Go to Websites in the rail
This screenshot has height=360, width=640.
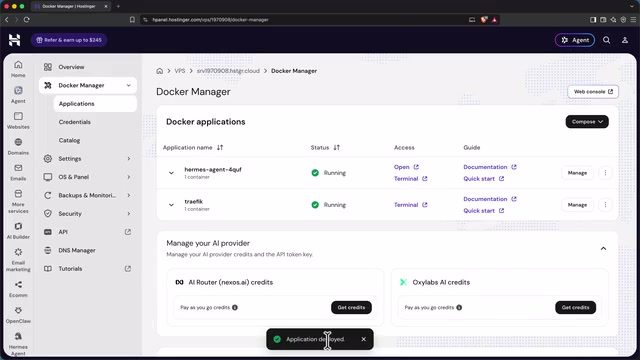pos(18,120)
